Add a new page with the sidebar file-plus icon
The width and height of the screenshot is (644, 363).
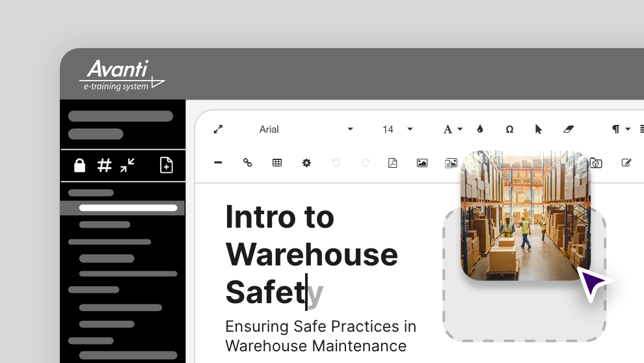[x=167, y=165]
